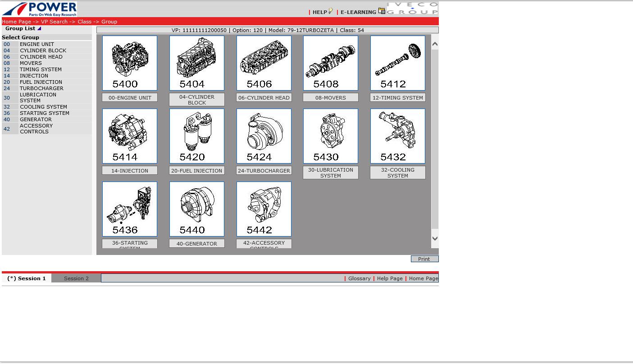Click the 04-CYLINDER BLOCK button
This screenshot has width=633, height=364.
point(197,100)
